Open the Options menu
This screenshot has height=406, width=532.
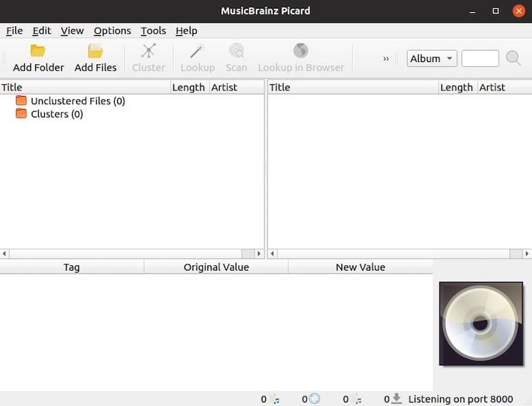click(x=113, y=31)
